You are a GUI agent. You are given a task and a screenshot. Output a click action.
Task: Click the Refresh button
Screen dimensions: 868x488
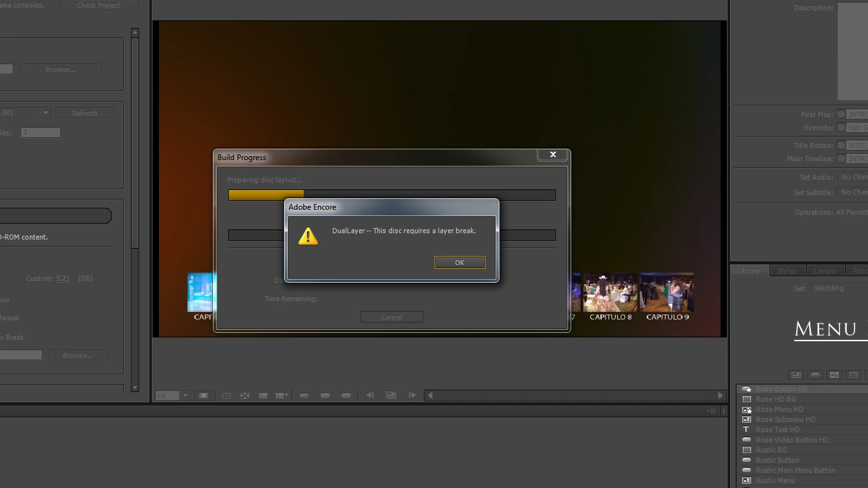[85, 113]
